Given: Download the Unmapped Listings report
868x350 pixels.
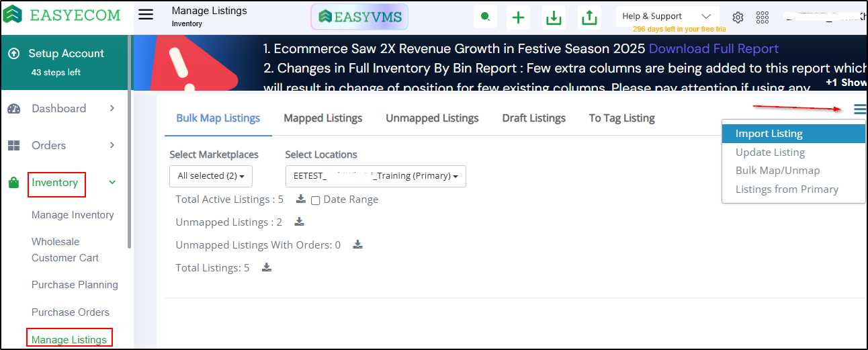Looking at the screenshot, I should pos(299,222).
